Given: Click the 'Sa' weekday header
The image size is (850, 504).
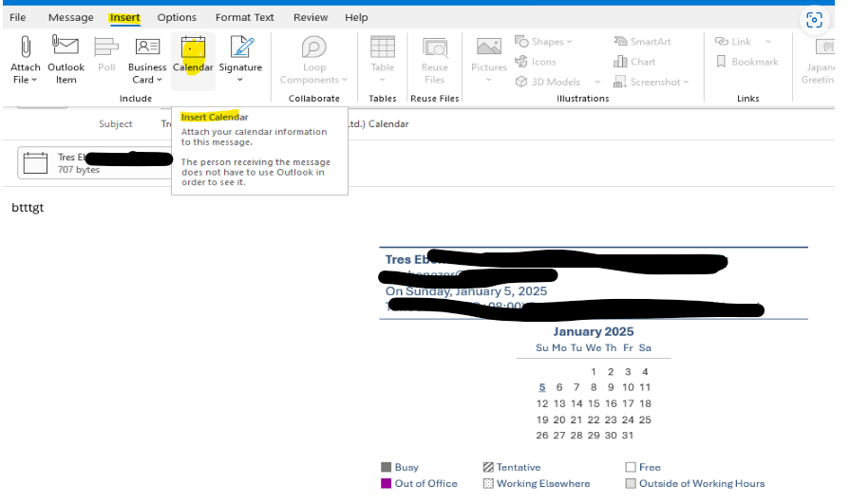Looking at the screenshot, I should 645,348.
